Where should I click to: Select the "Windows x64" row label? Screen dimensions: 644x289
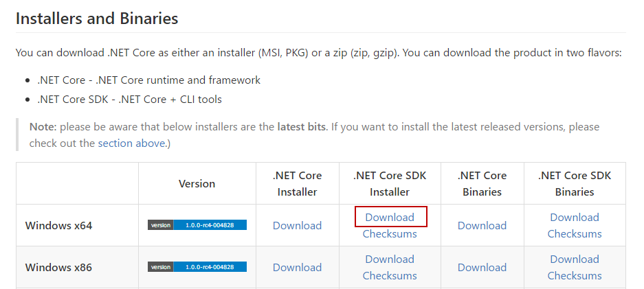pyautogui.click(x=58, y=225)
